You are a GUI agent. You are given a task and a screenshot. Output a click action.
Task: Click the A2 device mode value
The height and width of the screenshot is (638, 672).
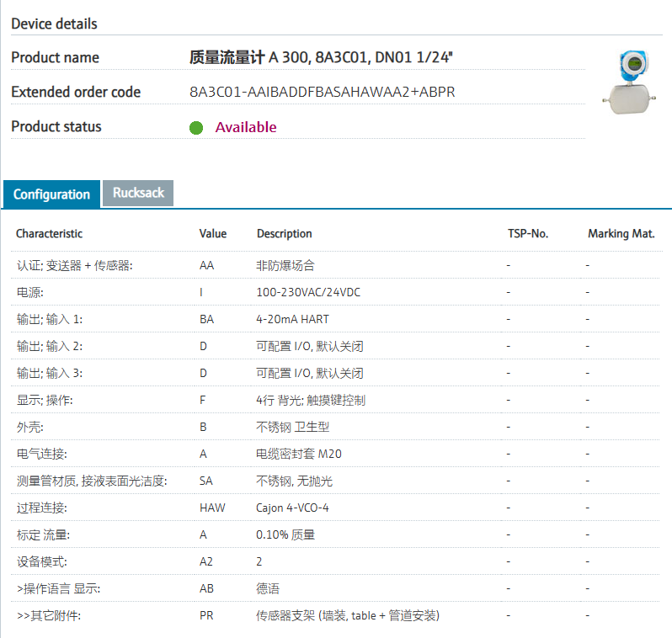point(206,561)
